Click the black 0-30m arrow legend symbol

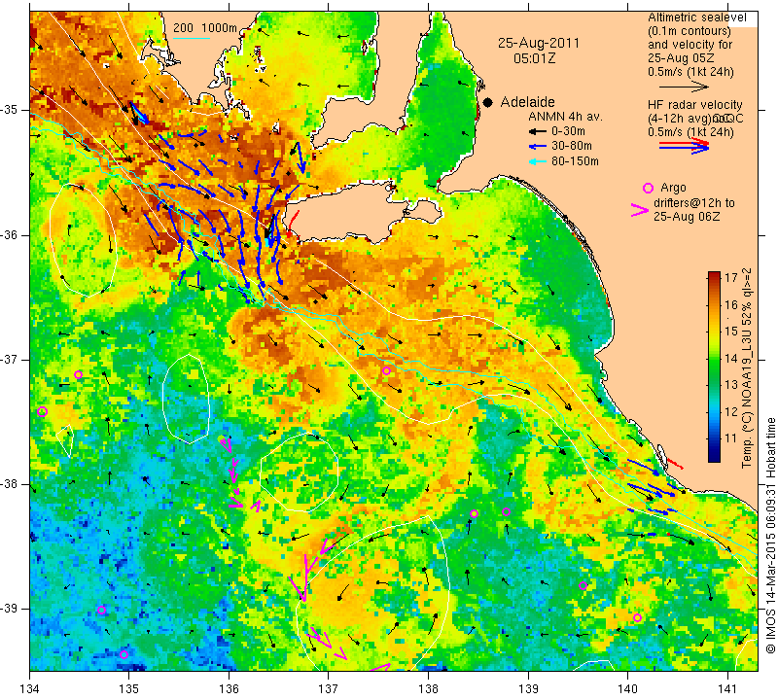[537, 132]
